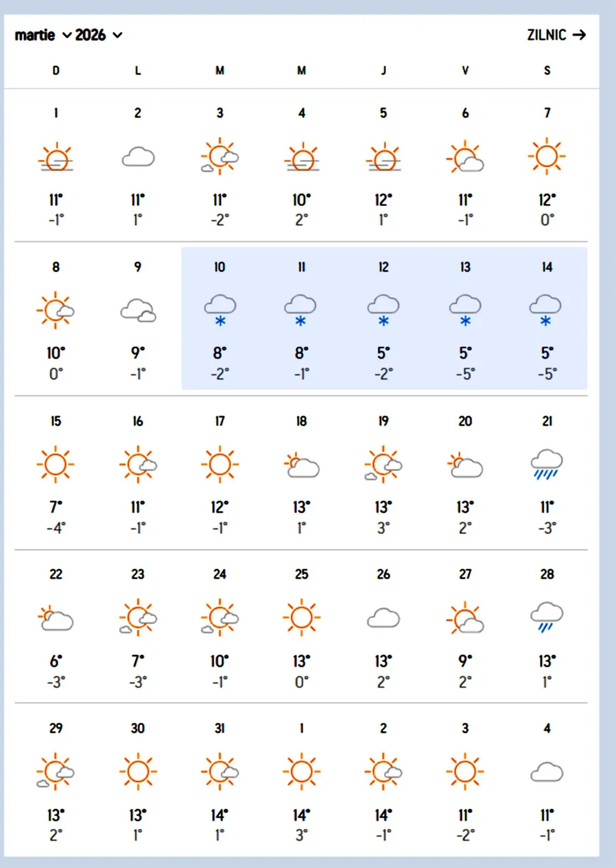Click the date number 31

coord(220,728)
